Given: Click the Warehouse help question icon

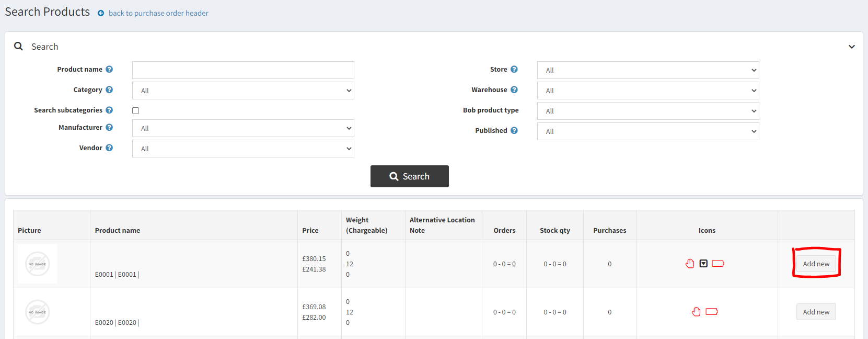Looking at the screenshot, I should [514, 89].
